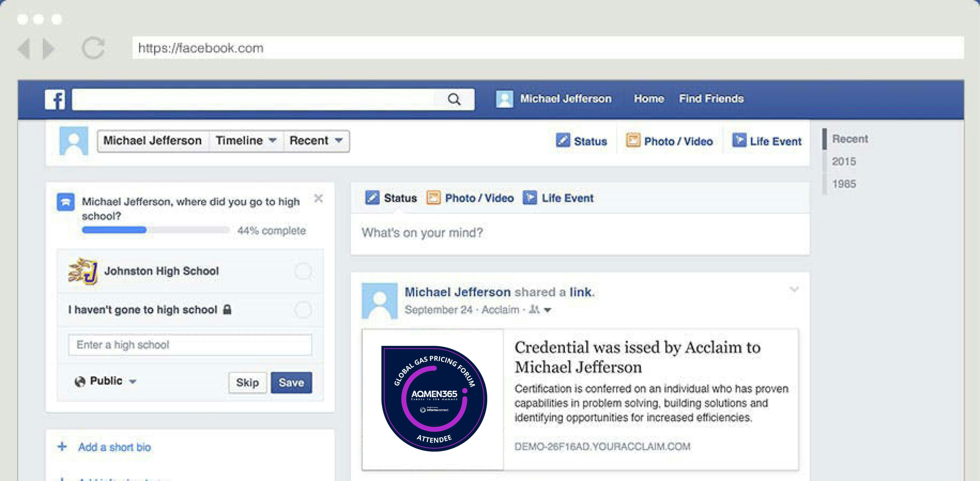Click Find Friends in the navigation bar
The width and height of the screenshot is (980, 481).
(x=711, y=99)
